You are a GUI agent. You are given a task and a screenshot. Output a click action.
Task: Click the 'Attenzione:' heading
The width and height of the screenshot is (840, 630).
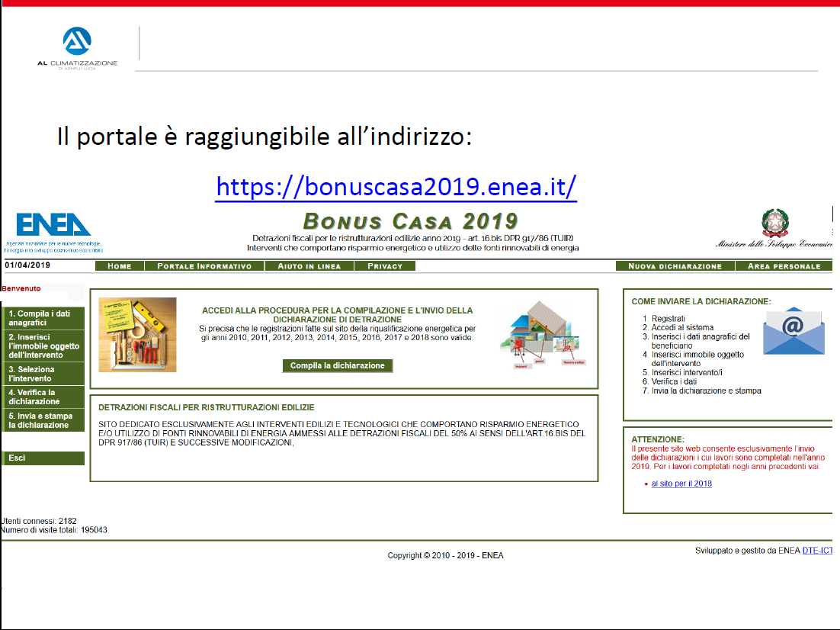pyautogui.click(x=658, y=439)
